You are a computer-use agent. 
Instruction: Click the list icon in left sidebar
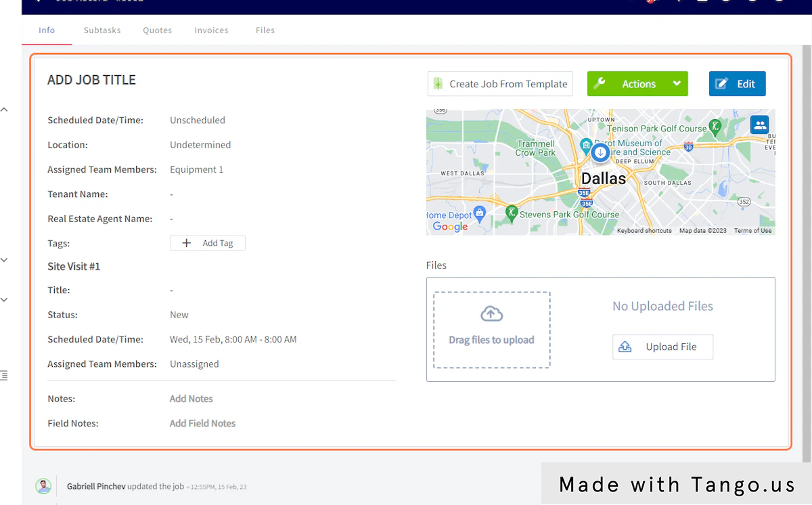tap(4, 375)
